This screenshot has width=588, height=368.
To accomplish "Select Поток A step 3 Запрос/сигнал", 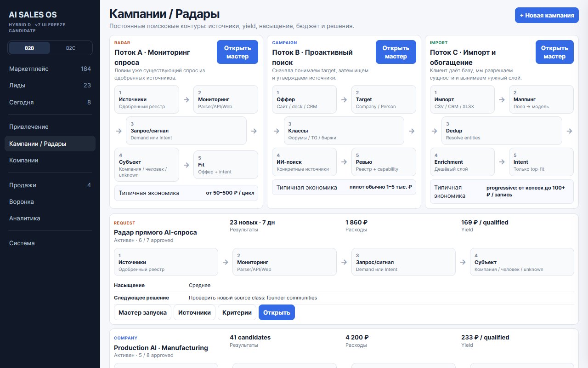I will coord(186,131).
